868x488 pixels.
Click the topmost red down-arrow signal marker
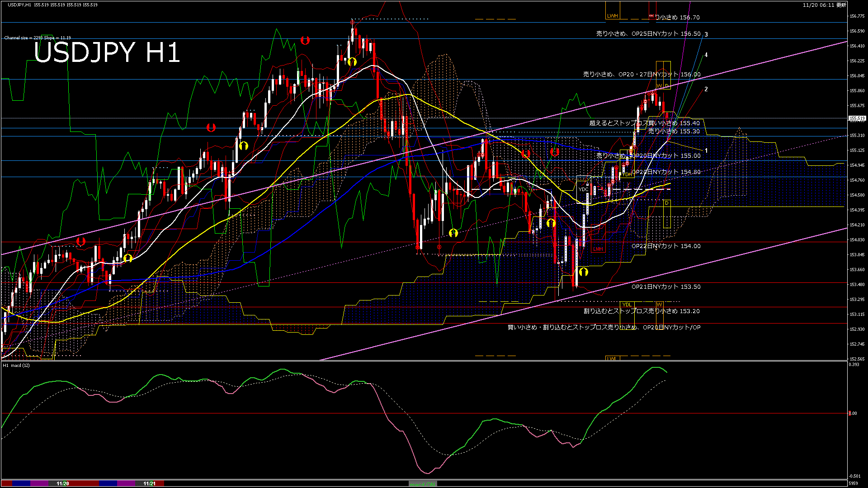pos(305,40)
